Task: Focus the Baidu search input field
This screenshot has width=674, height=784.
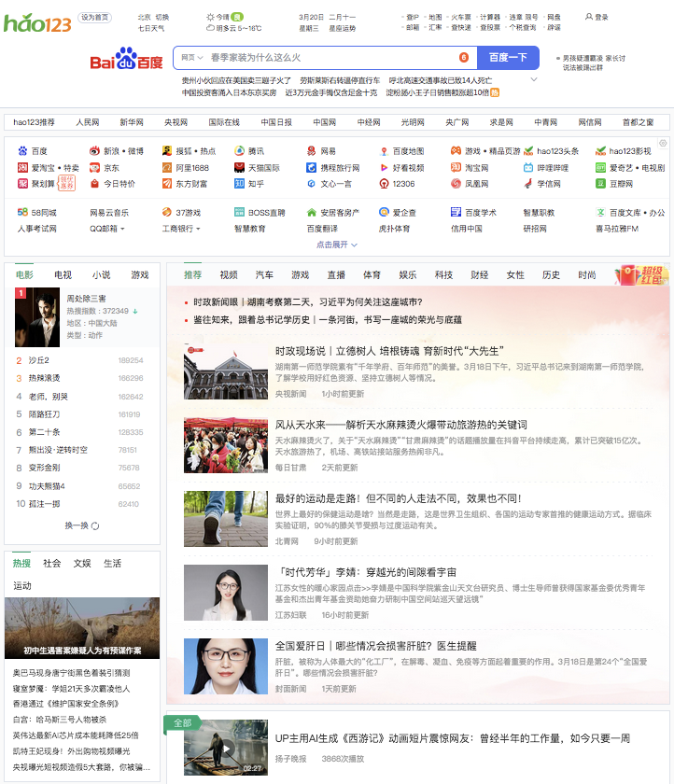Action: coord(330,58)
